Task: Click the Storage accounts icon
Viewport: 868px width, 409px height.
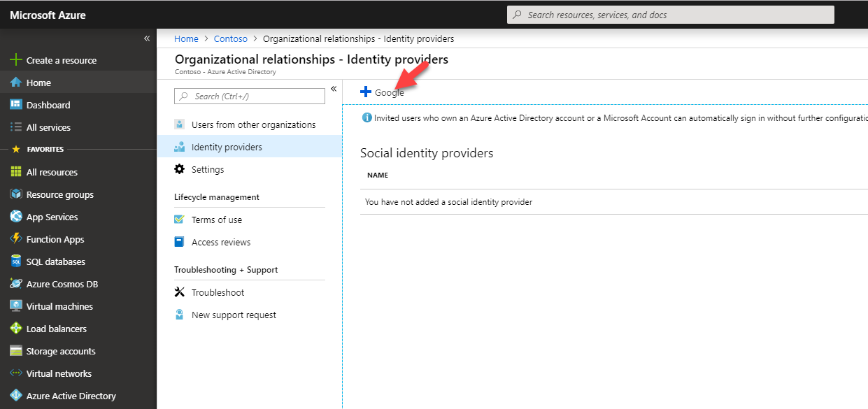Action: tap(15, 351)
